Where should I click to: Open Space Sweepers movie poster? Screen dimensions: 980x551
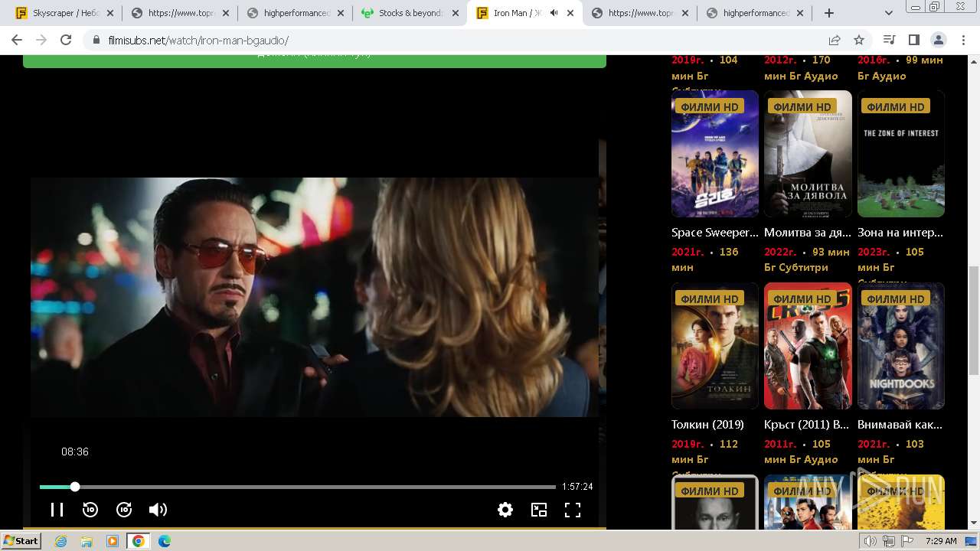click(x=715, y=154)
